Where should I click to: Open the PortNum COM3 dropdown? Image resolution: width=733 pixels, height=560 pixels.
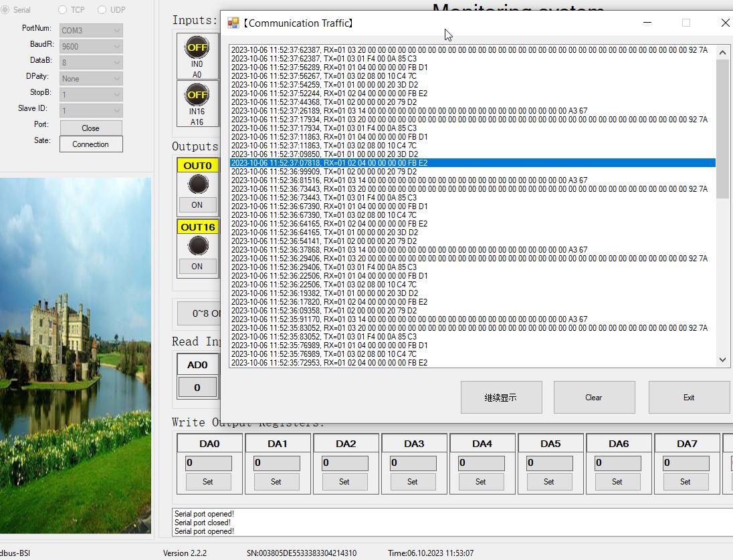coord(91,30)
